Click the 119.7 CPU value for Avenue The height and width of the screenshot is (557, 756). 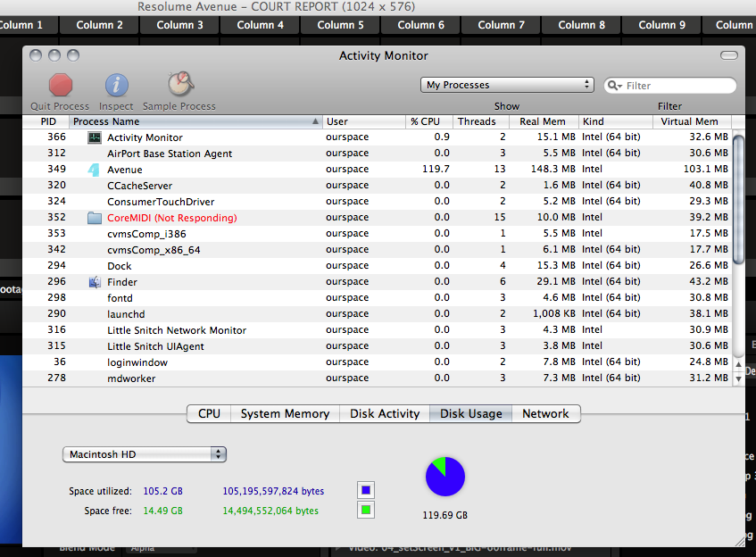click(x=436, y=170)
